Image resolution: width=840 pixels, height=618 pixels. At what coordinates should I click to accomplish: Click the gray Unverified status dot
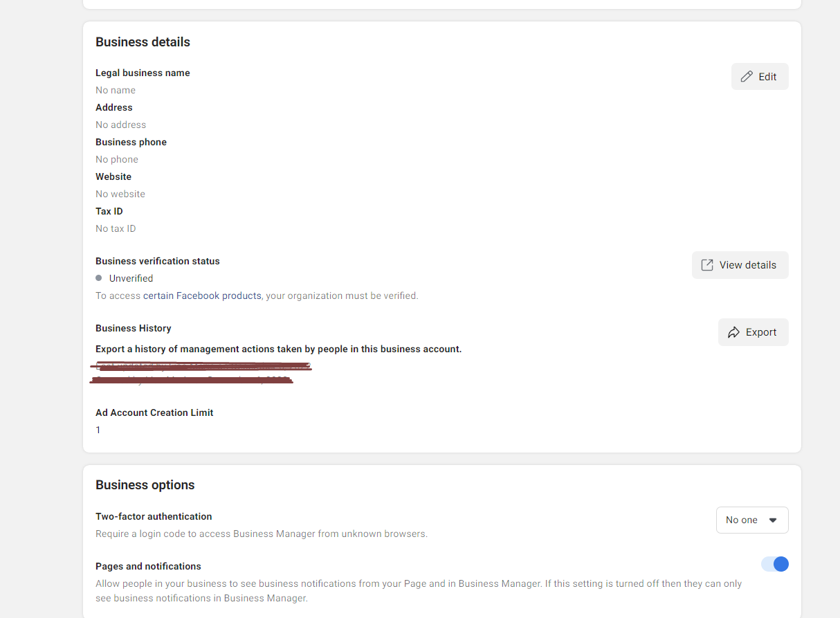[x=99, y=278]
